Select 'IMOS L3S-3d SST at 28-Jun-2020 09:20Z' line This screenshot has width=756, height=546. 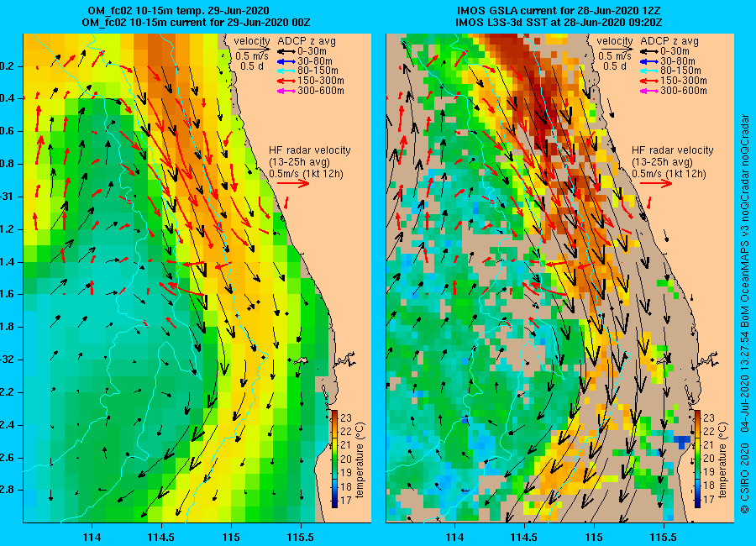click(x=559, y=23)
